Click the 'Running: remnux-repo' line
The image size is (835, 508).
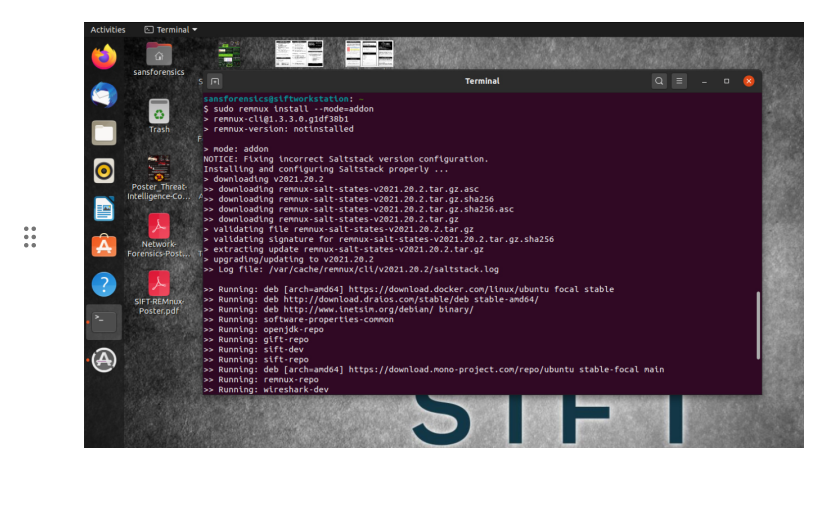coord(261,380)
